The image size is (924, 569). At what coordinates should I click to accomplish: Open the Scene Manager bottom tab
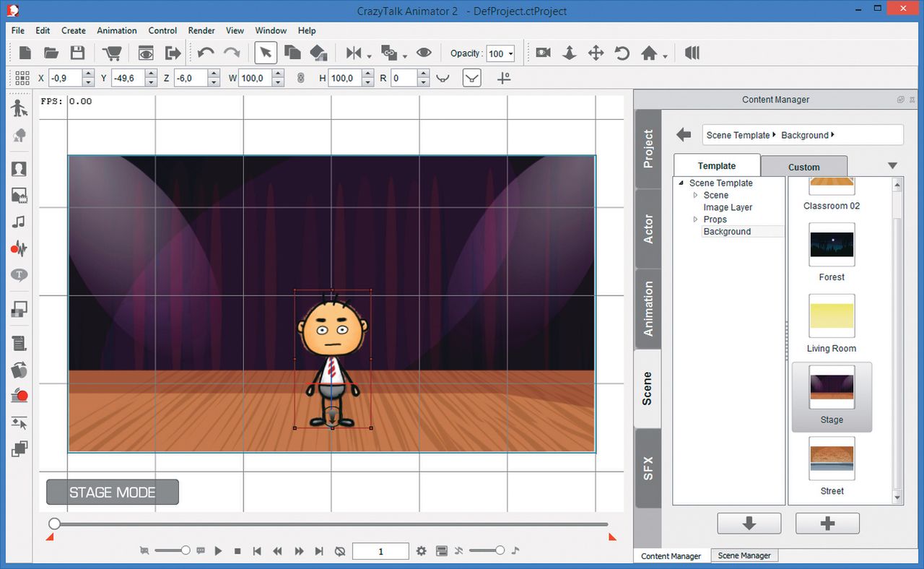744,555
